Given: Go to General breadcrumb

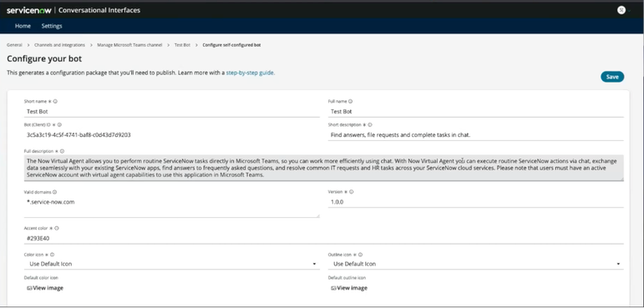Looking at the screenshot, I should click(14, 45).
